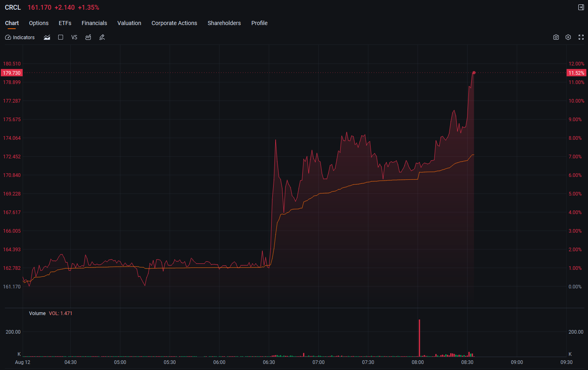This screenshot has width=588, height=370.
Task: Open the VS compare tool
Action: (74, 37)
